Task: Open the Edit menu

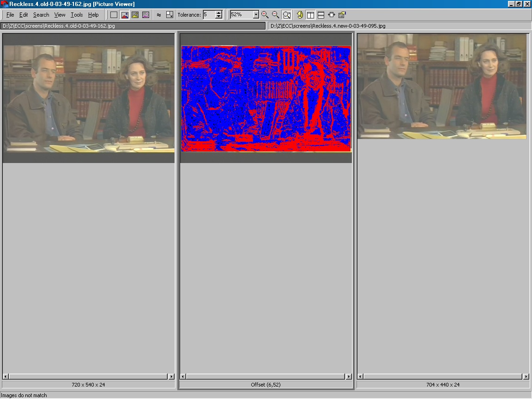Action: (24, 15)
